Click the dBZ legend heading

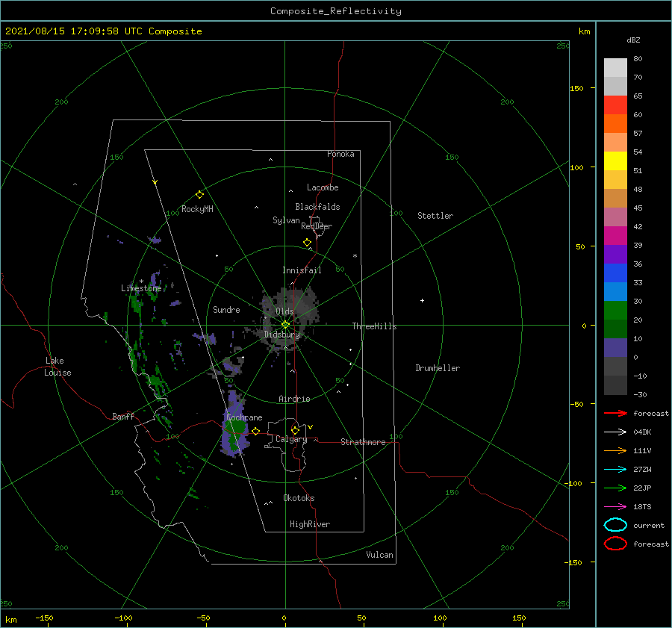(x=633, y=40)
